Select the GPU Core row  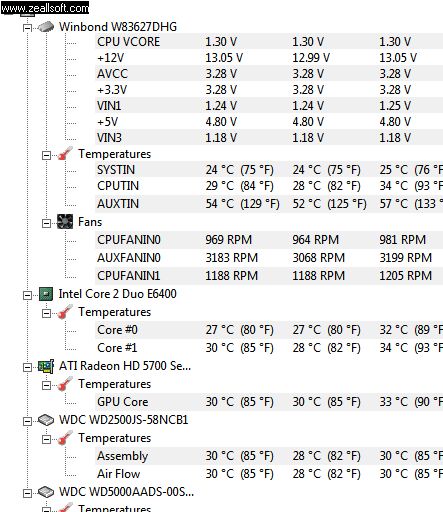(269, 402)
